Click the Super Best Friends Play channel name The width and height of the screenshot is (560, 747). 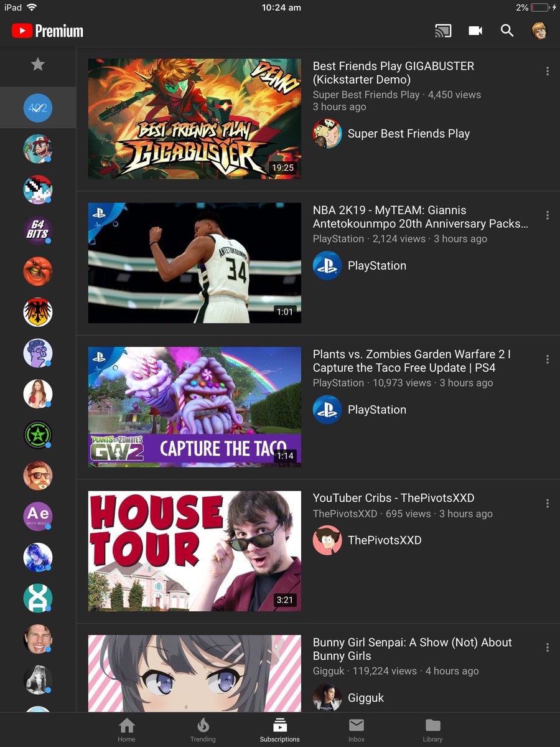pos(409,134)
